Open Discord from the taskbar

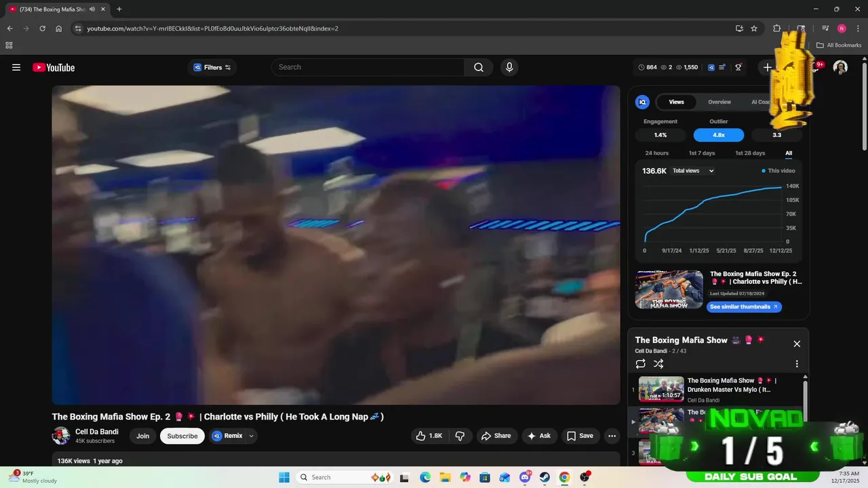pyautogui.click(x=525, y=477)
